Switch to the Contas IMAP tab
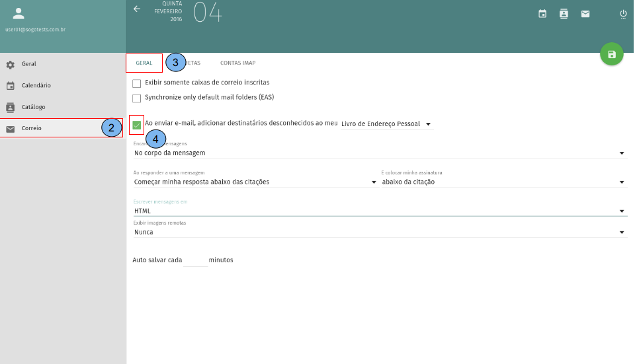 237,63
